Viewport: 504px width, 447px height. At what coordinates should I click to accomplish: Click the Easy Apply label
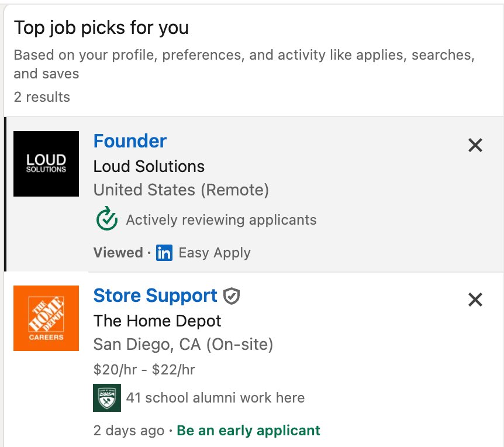coord(215,253)
